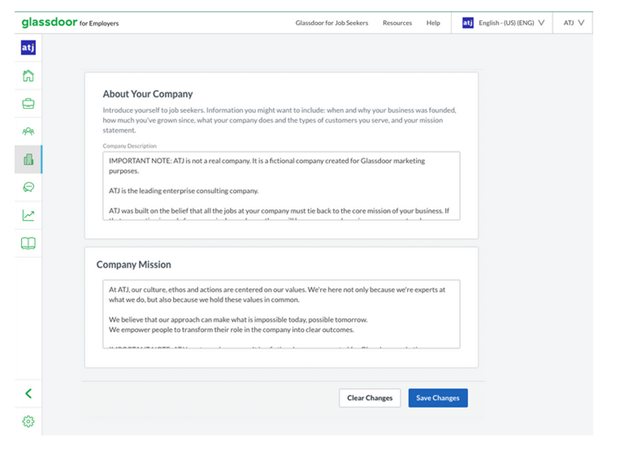Click the Company Description field label

129,146
